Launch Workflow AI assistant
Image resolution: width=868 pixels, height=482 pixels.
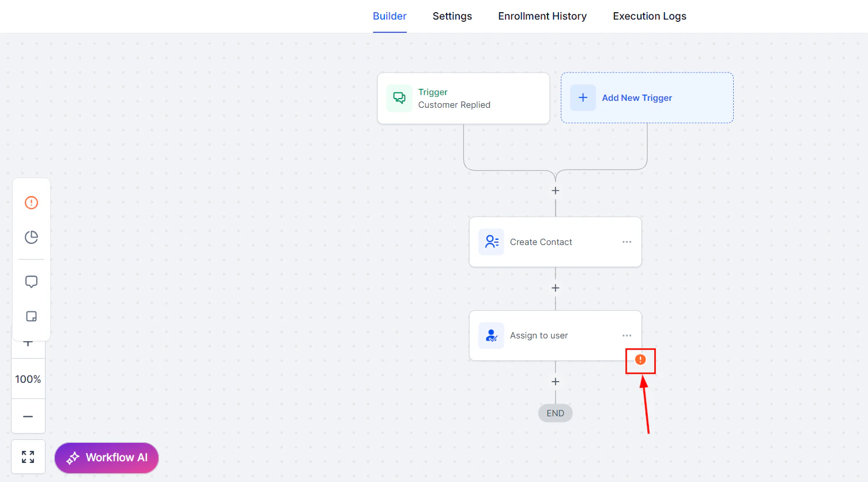coord(106,457)
